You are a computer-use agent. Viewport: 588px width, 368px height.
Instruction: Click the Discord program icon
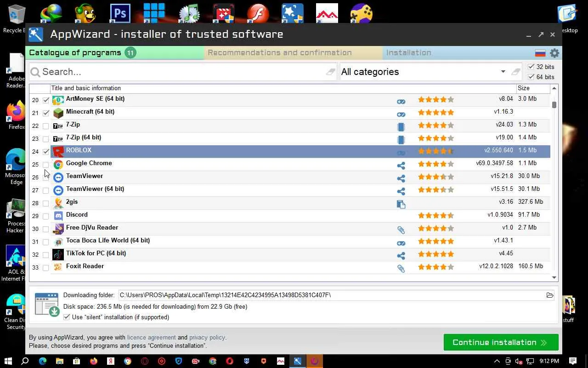point(58,216)
